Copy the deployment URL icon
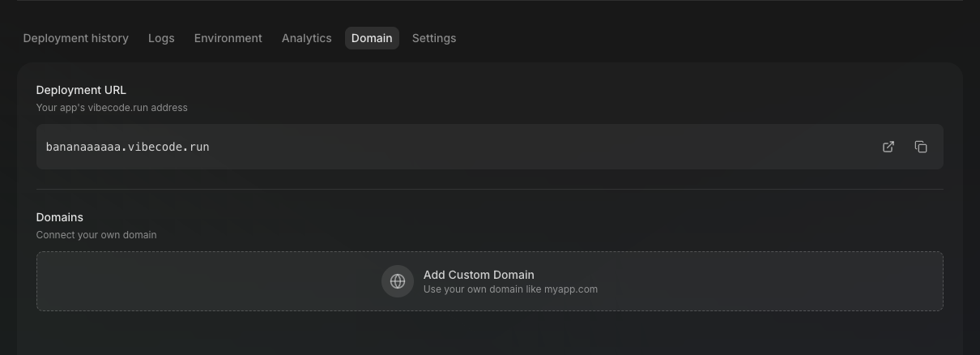Screen dimensions: 980x355 pyautogui.click(x=921, y=147)
